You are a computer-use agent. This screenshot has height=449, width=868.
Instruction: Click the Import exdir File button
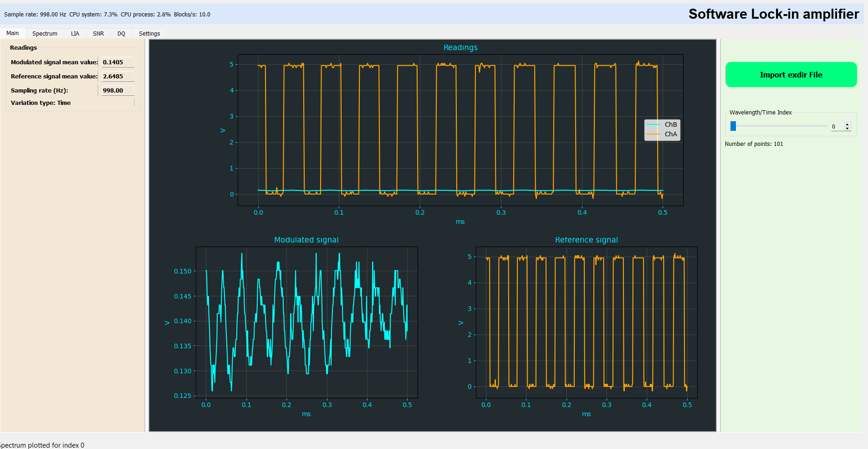point(791,75)
